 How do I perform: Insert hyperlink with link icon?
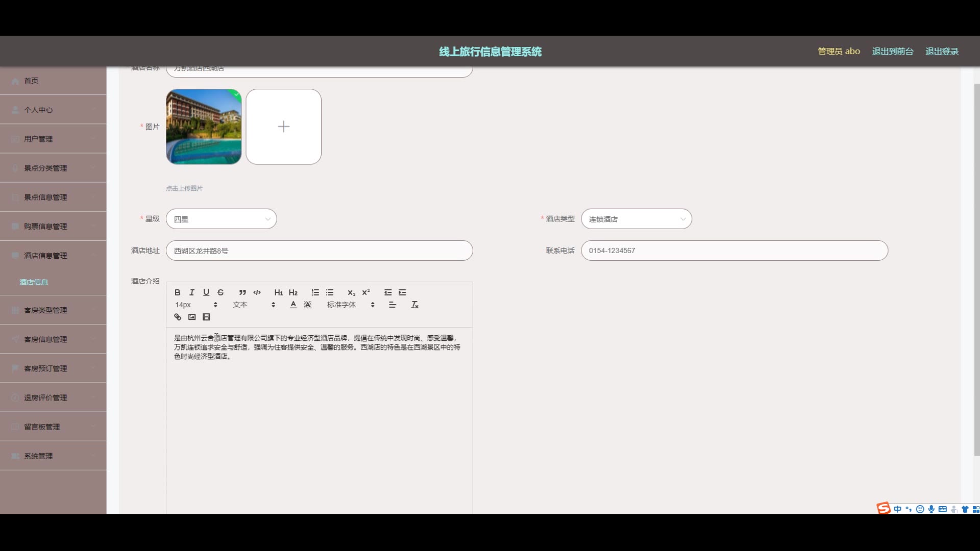click(178, 317)
